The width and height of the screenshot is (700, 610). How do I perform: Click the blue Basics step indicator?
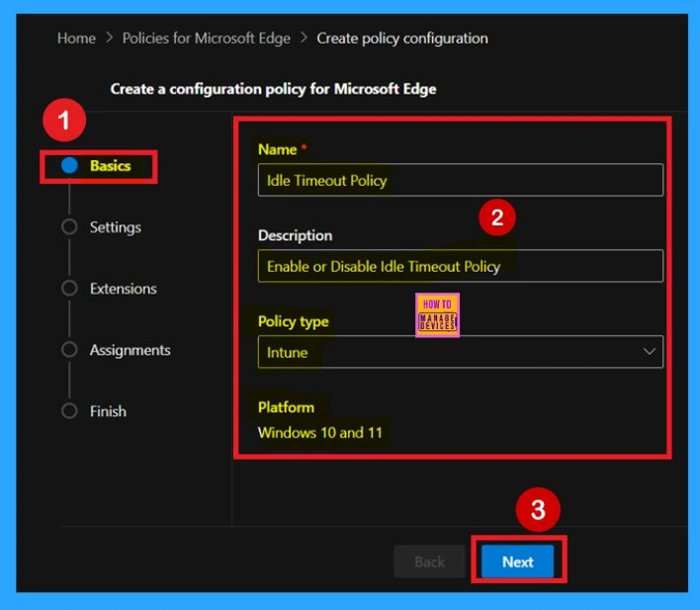69,165
